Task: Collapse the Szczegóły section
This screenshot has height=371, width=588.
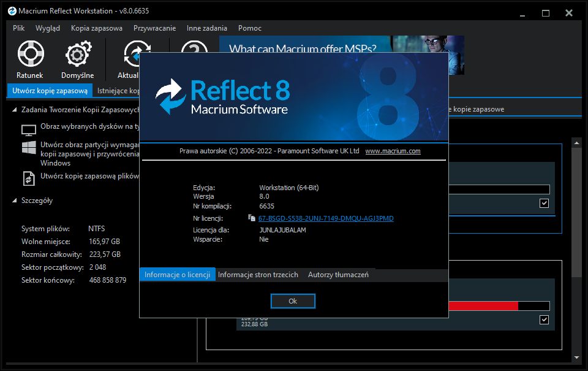Action: pyautogui.click(x=14, y=201)
